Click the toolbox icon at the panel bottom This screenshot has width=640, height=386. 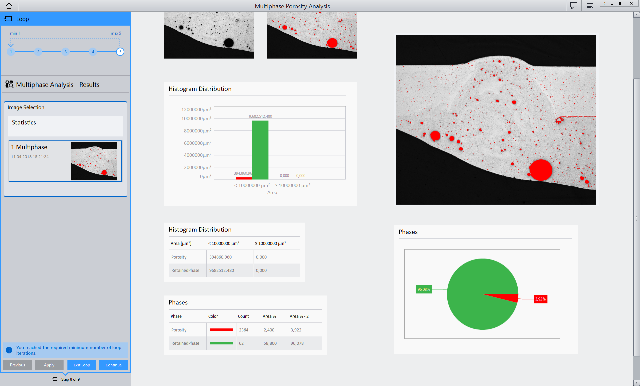pos(55,379)
